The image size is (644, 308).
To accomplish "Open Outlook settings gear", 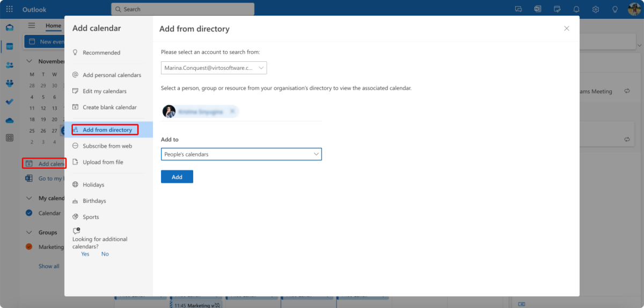I will (x=596, y=9).
